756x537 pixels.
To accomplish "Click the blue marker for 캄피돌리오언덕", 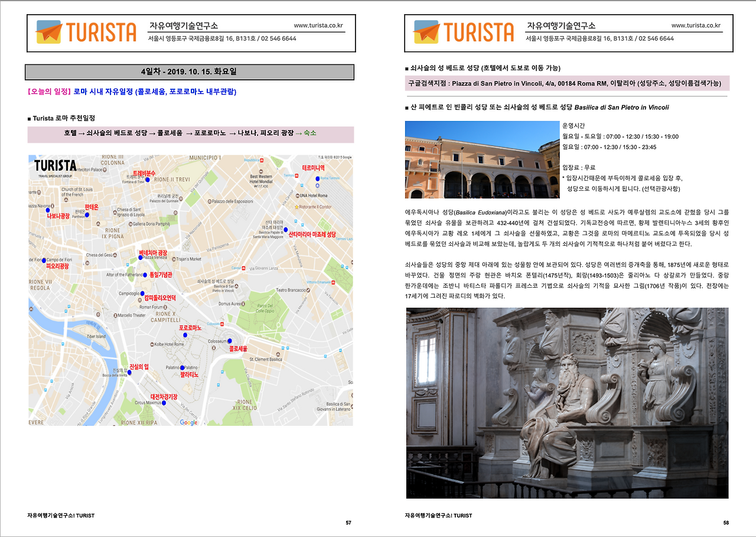I will 142,293.
